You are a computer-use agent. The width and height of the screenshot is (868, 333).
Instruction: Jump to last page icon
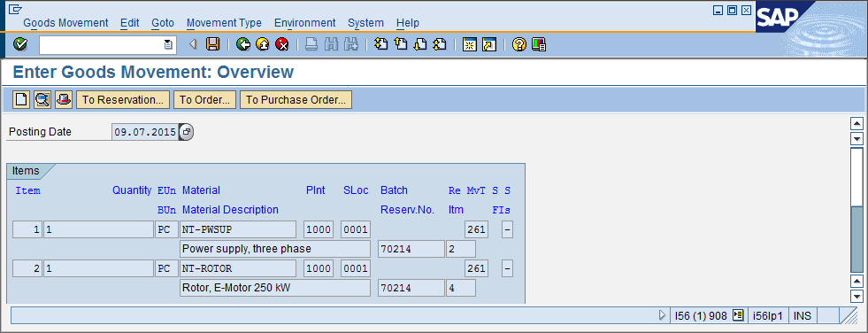tap(440, 44)
